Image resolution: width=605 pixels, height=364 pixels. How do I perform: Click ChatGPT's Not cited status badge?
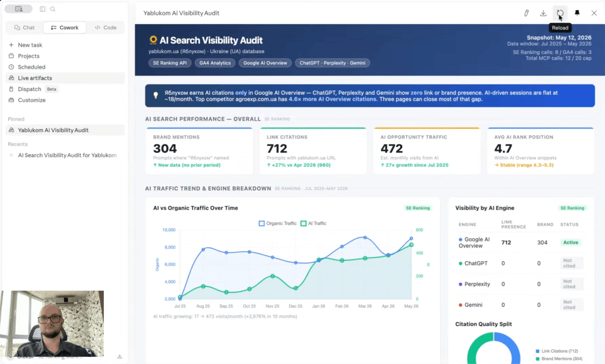pyautogui.click(x=572, y=263)
